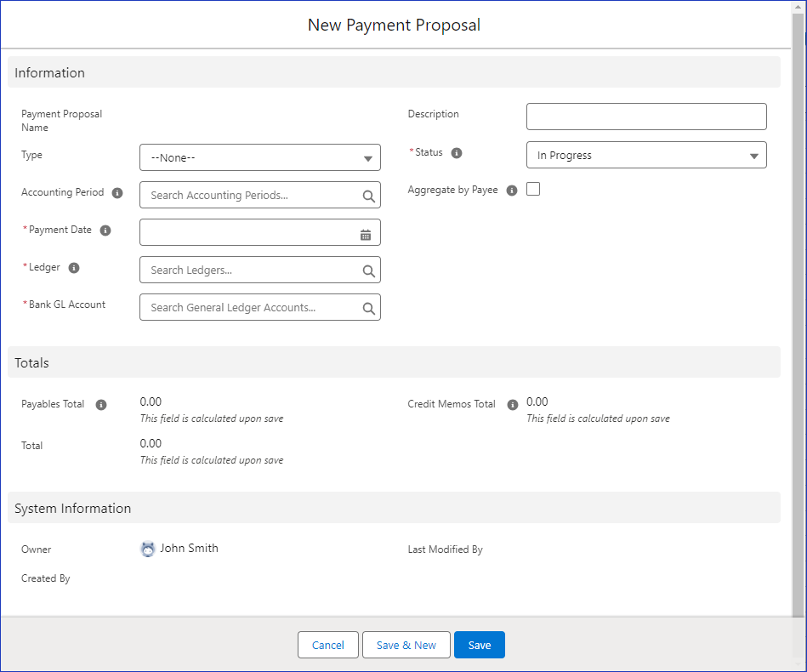Open the calendar picker in Payment Date

pos(366,234)
